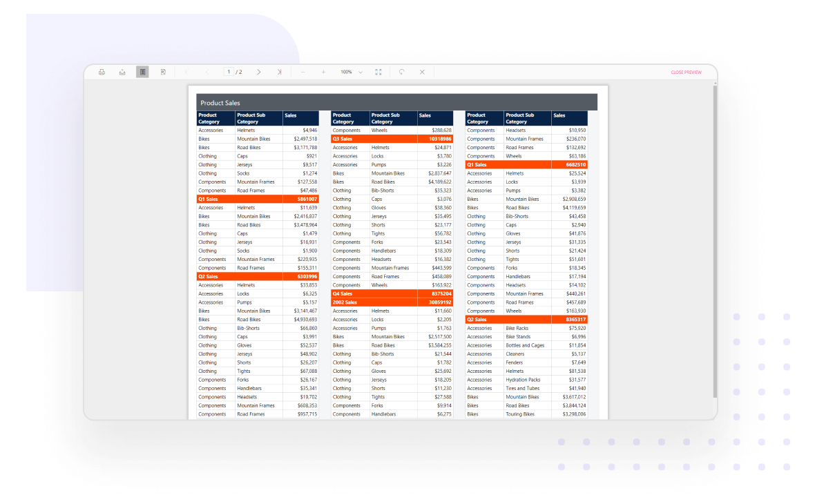
Task: Select the Q2 Sales total 6303996
Action: (x=307, y=276)
